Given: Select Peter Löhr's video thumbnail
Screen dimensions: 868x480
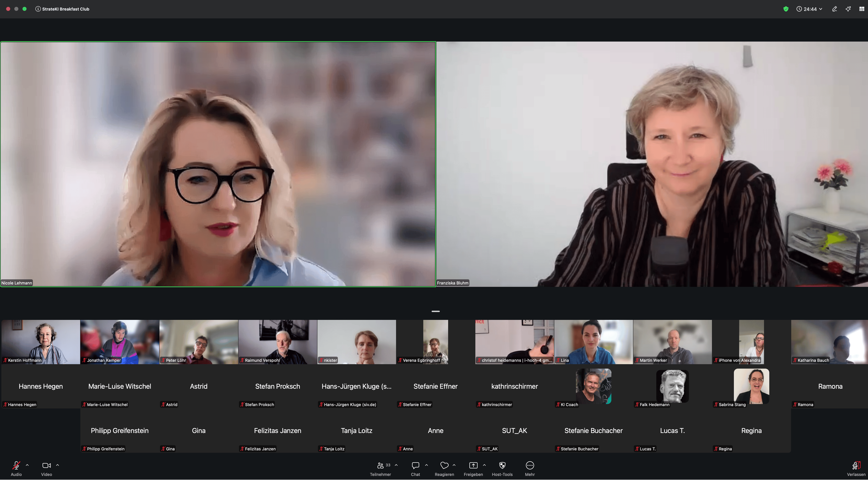Looking at the screenshot, I should point(199,342).
